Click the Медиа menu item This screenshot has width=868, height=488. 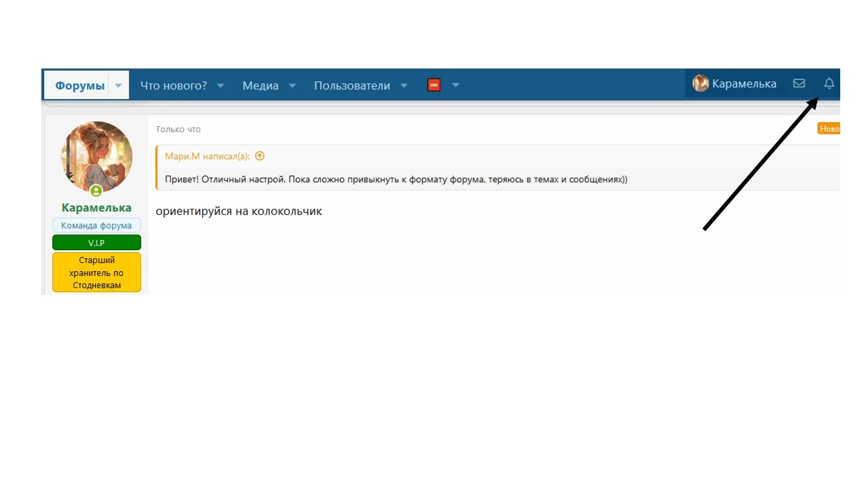(x=260, y=85)
